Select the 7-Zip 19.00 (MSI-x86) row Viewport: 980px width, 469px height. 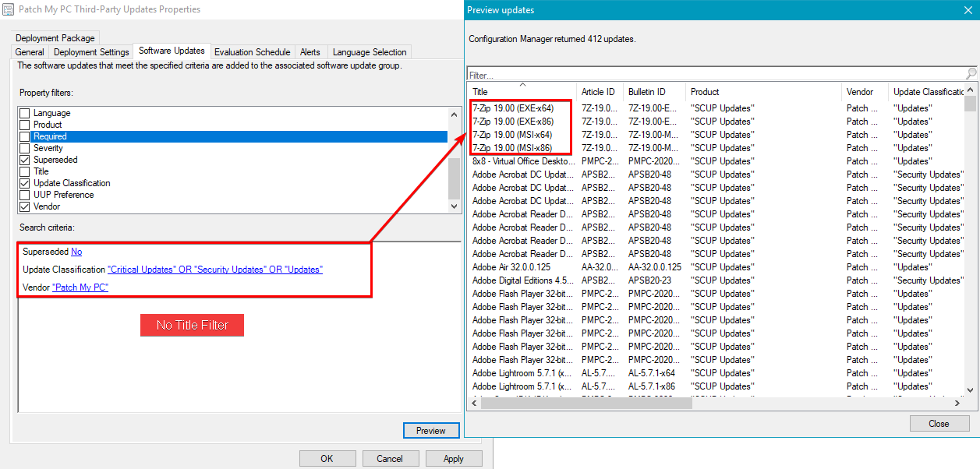point(716,148)
